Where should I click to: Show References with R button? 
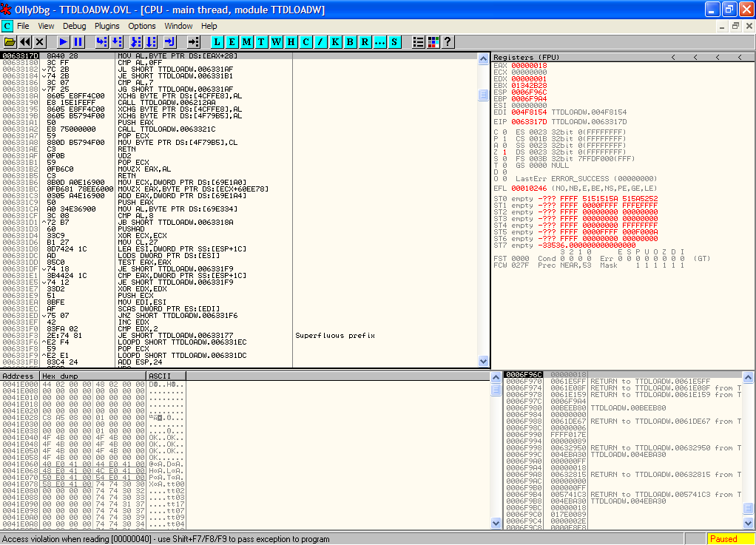point(365,42)
